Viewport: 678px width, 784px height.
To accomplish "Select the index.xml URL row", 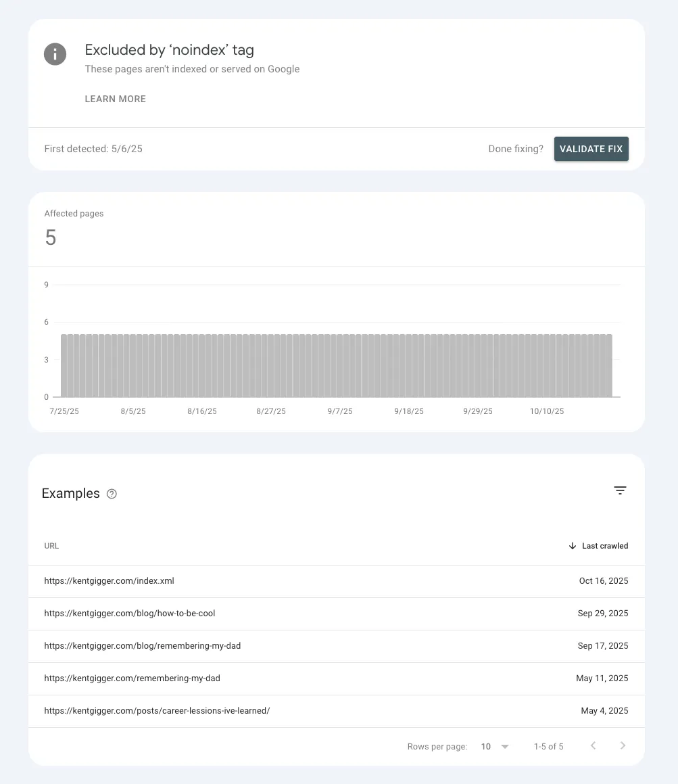I will (x=110, y=581).
